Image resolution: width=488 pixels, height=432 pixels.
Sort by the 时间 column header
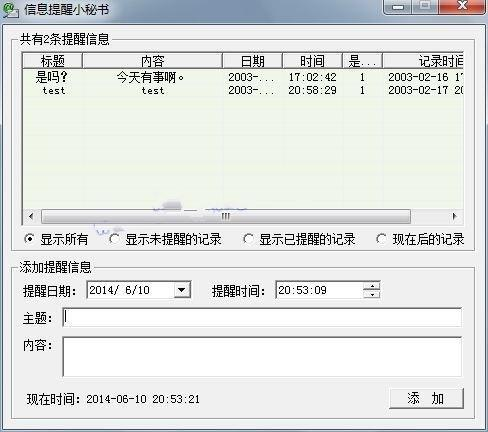312,61
